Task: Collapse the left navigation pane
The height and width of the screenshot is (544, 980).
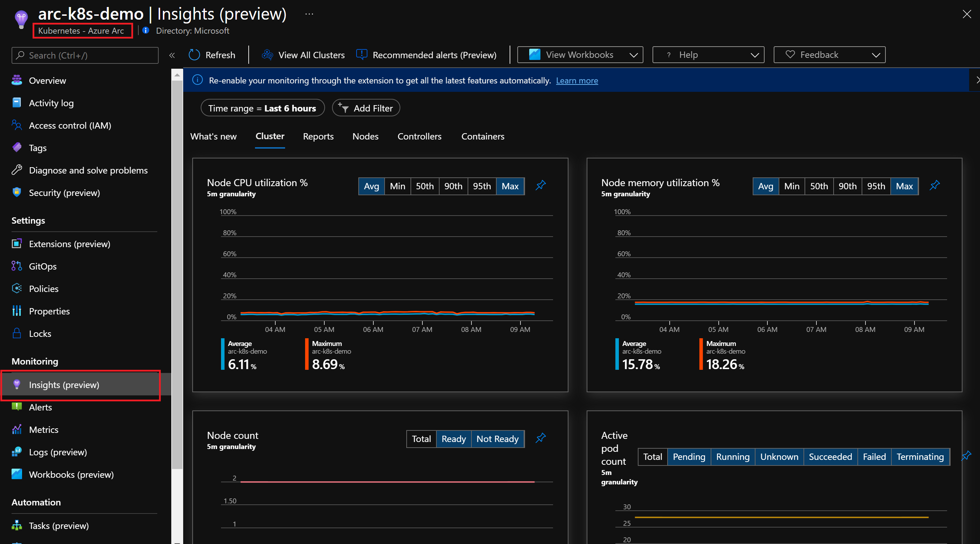Action: 172,55
